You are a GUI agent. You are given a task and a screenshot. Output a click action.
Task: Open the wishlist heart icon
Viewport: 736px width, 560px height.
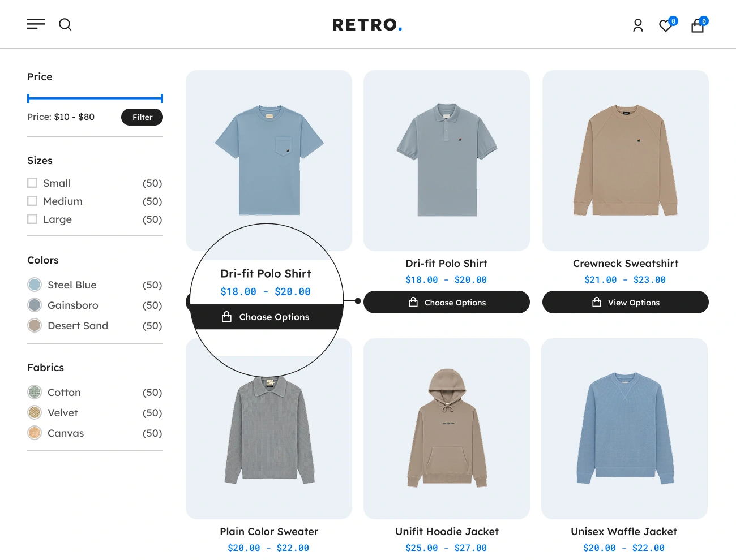tap(666, 25)
